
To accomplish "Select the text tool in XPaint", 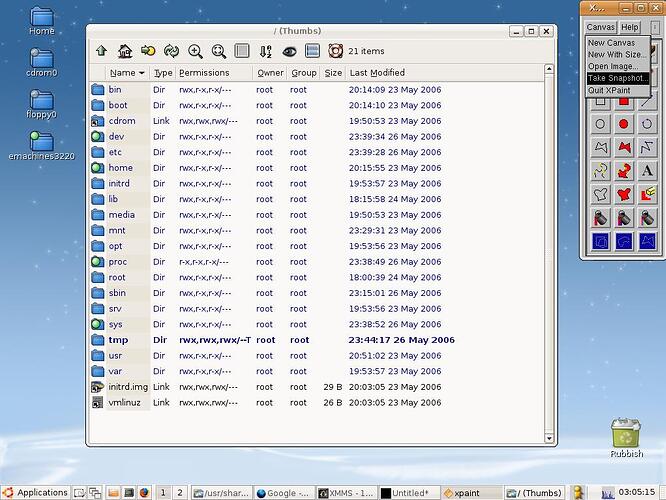I will [x=647, y=171].
